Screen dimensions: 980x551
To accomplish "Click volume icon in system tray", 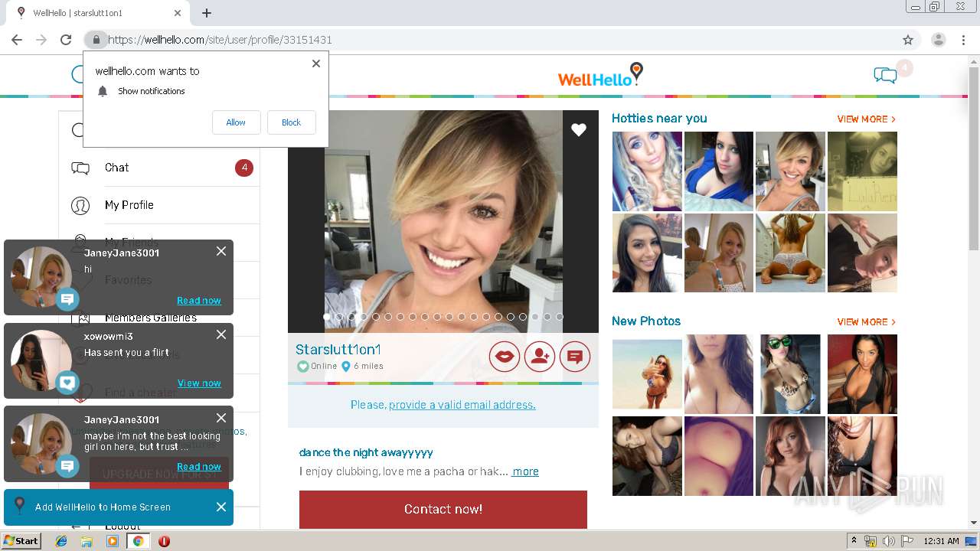I will [889, 541].
